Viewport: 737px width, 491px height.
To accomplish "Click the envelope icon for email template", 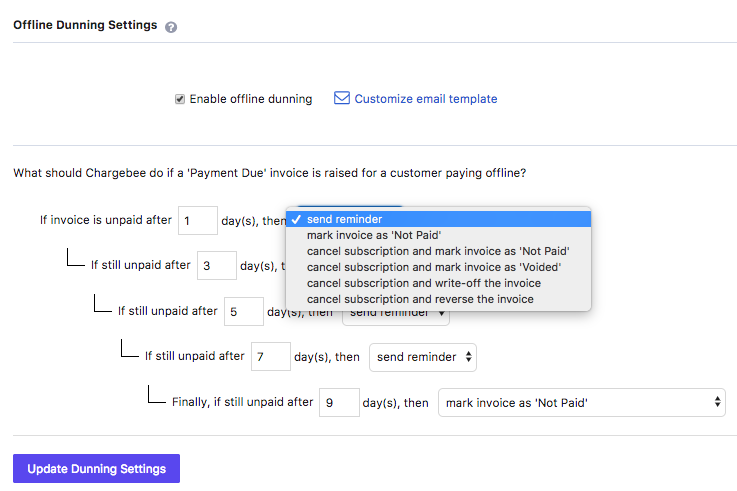I will tap(342, 99).
